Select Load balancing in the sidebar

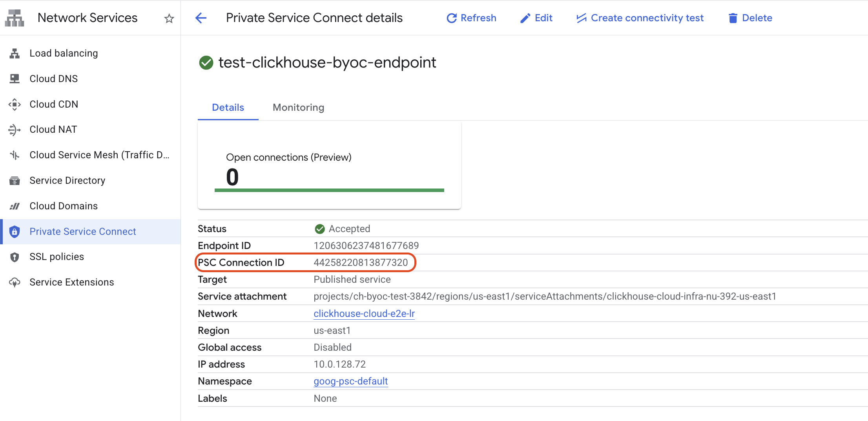63,53
